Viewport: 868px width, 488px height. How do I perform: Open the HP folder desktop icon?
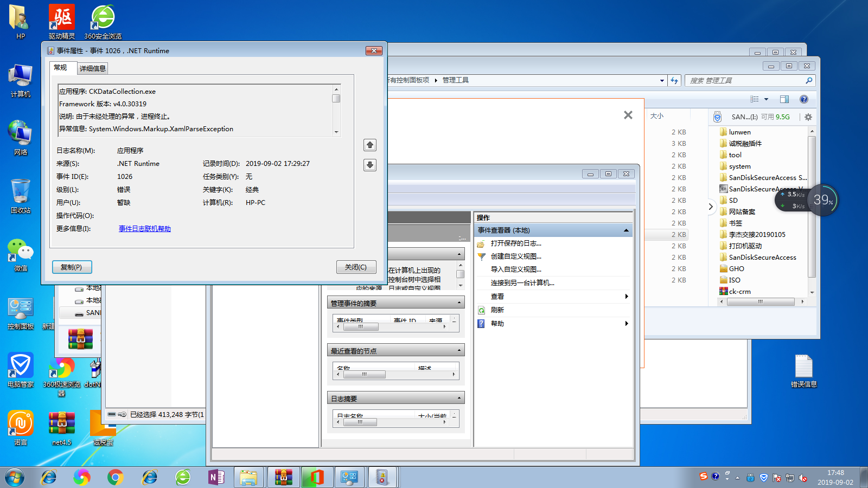point(20,22)
